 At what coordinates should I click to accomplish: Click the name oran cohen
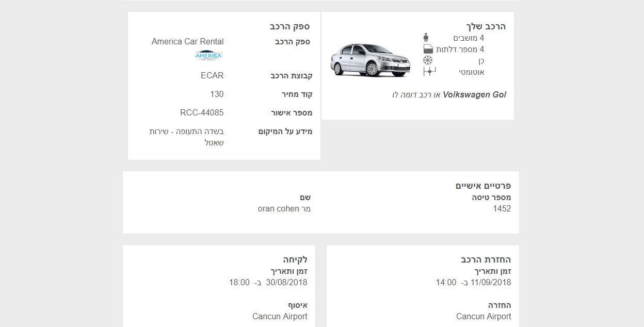pos(279,209)
